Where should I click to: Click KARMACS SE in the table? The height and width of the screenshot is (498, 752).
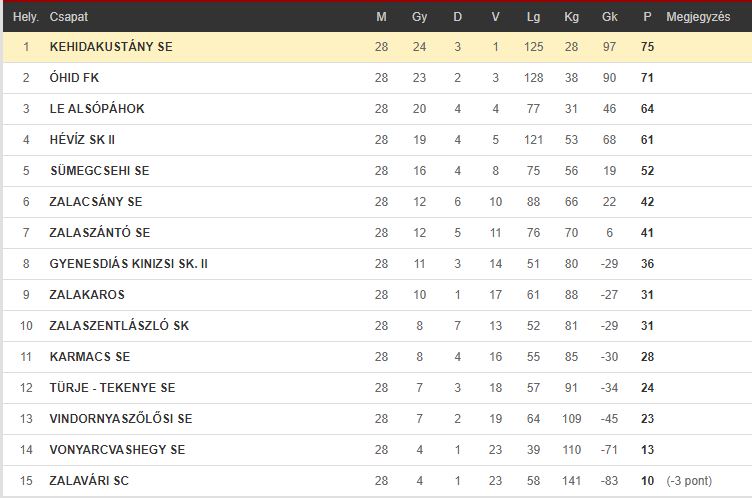click(90, 356)
